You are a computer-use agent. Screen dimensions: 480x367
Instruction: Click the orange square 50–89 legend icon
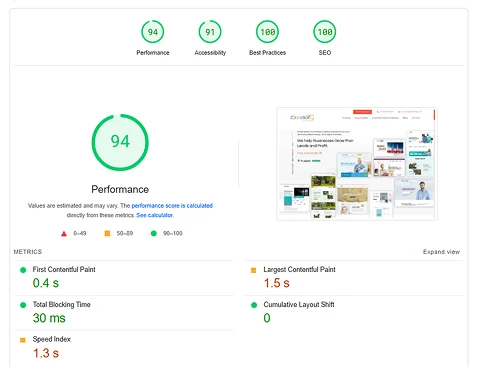(x=107, y=233)
